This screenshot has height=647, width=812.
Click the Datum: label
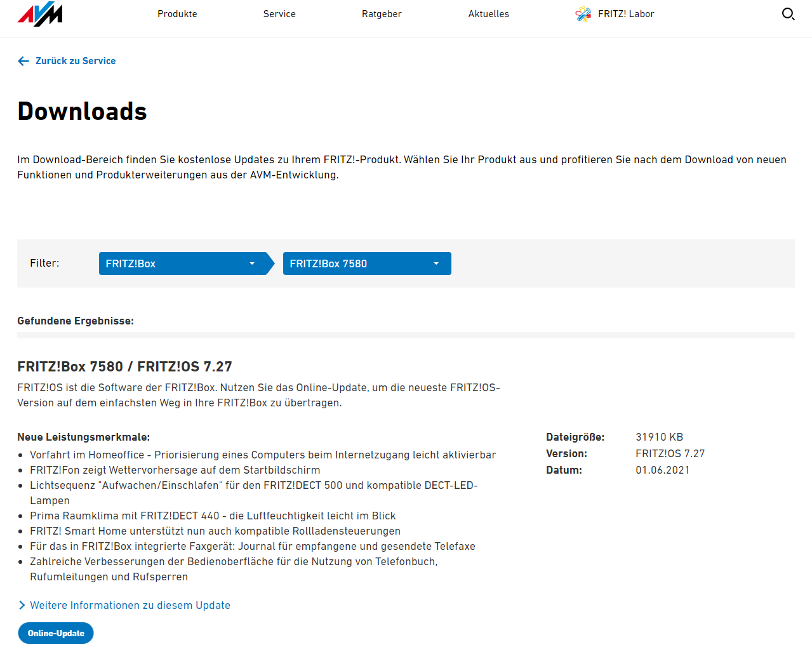[564, 470]
